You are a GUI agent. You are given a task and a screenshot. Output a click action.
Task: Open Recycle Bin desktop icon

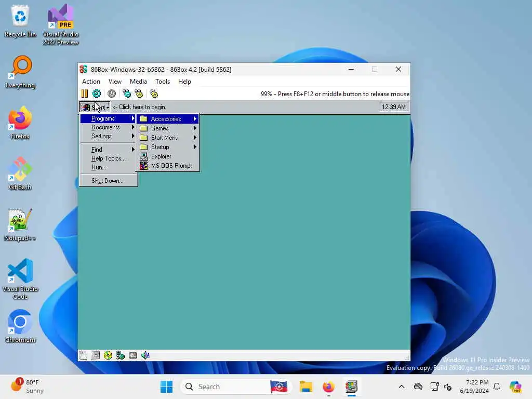click(x=20, y=21)
